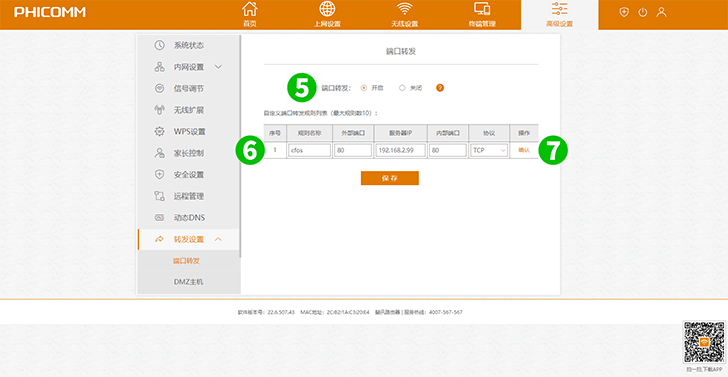The image size is (728, 377).
Task: Click the rule name field containing cfos
Action: pos(309,150)
